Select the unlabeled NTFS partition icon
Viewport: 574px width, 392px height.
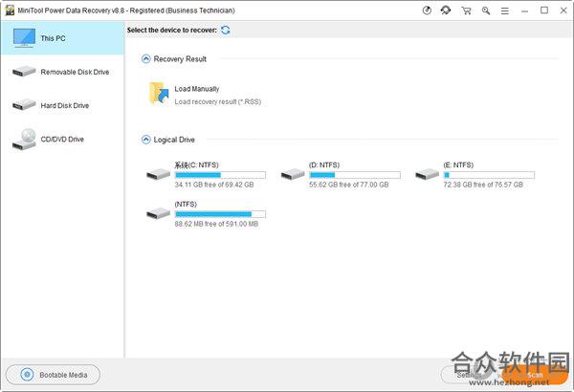[x=158, y=213]
